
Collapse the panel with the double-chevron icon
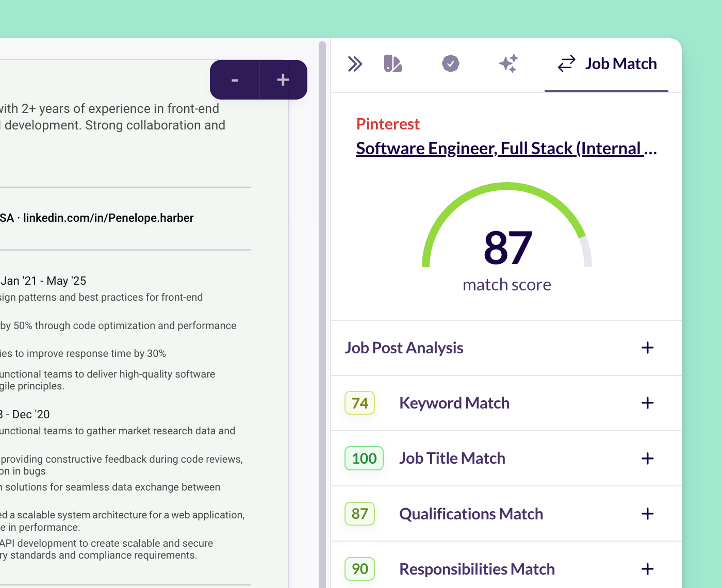(x=355, y=63)
